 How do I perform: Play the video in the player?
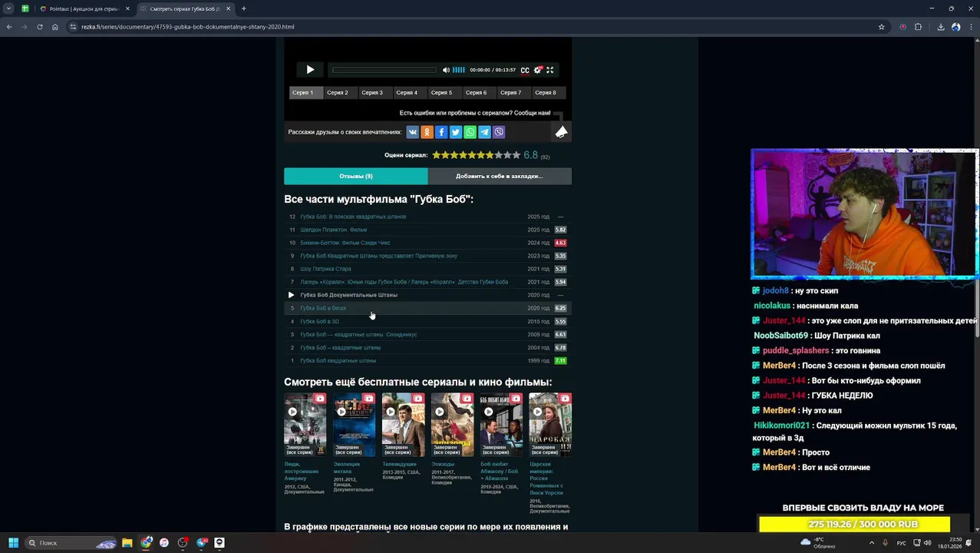click(x=310, y=70)
